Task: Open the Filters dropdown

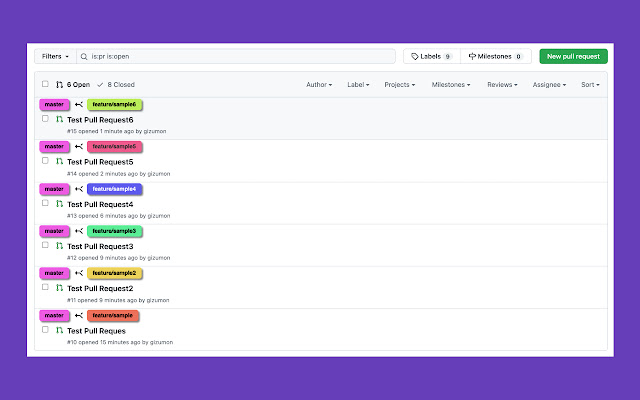Action: coord(55,56)
